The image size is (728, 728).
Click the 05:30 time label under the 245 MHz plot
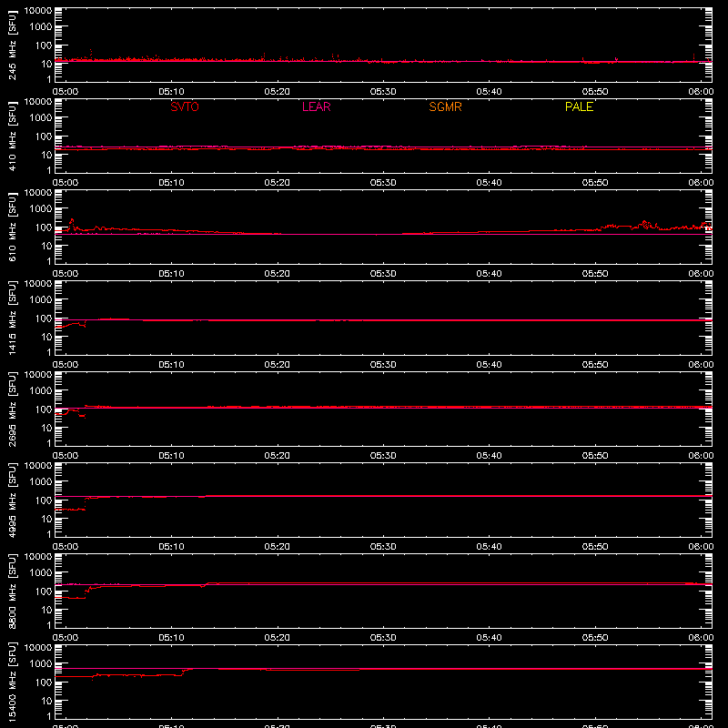pos(383,92)
